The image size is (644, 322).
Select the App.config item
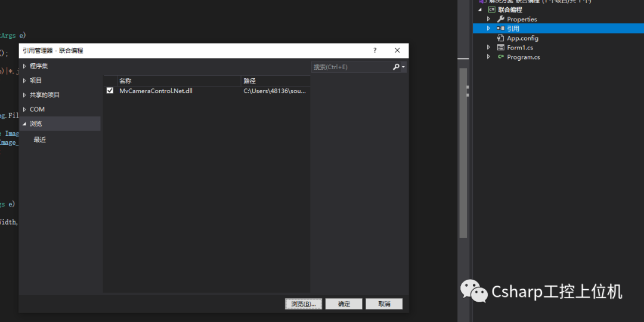pos(522,38)
